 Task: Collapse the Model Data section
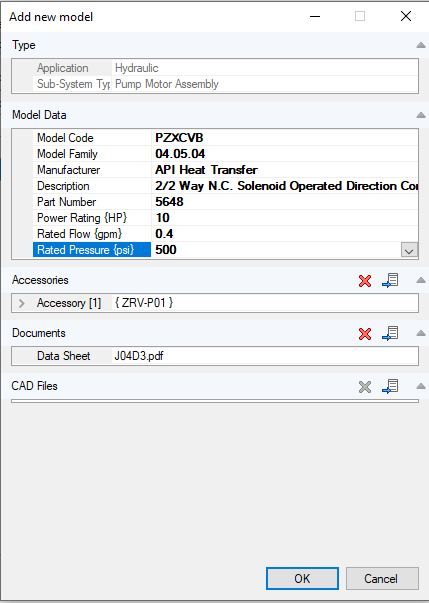tap(421, 115)
